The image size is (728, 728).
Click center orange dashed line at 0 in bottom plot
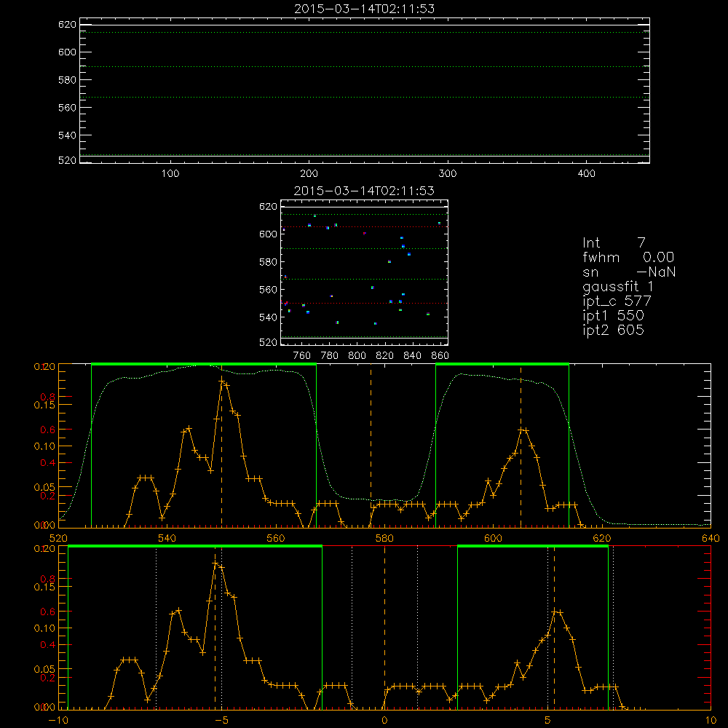point(384,628)
